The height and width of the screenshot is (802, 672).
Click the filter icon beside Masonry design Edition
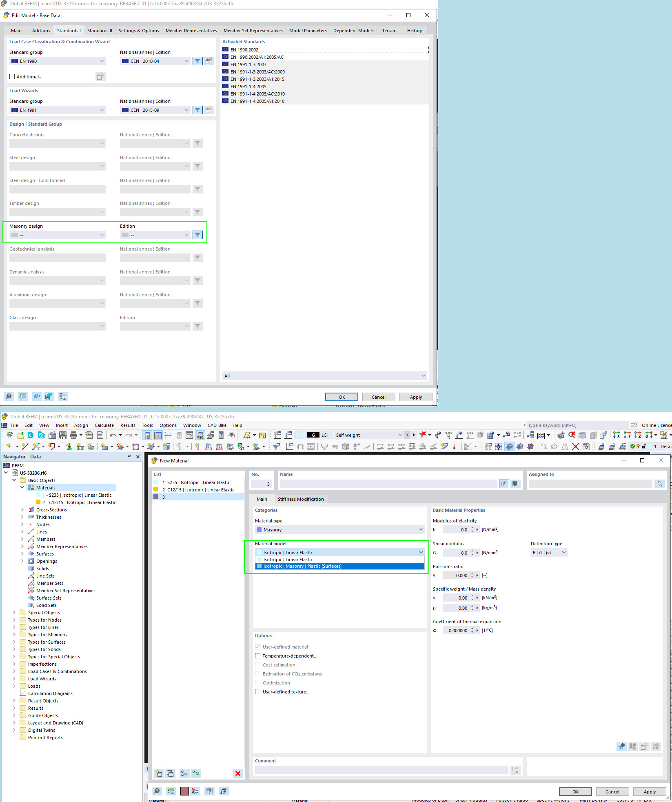[x=197, y=235]
